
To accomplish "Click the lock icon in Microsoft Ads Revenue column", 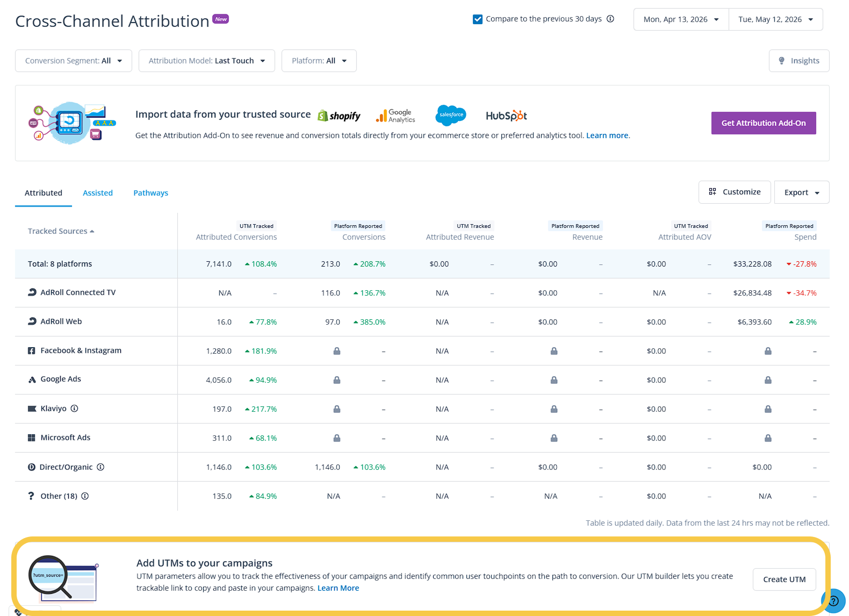I will (554, 438).
